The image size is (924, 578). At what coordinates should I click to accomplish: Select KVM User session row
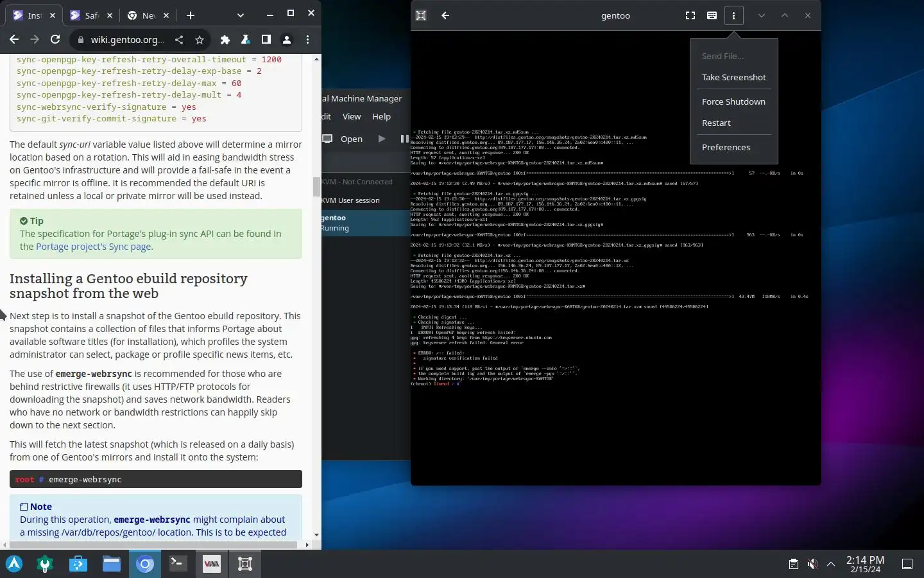click(366, 200)
